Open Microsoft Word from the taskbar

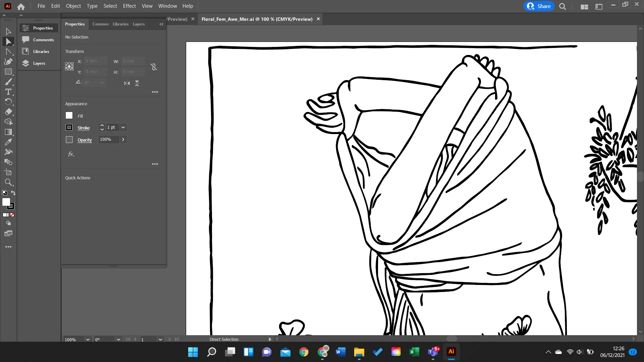340,352
